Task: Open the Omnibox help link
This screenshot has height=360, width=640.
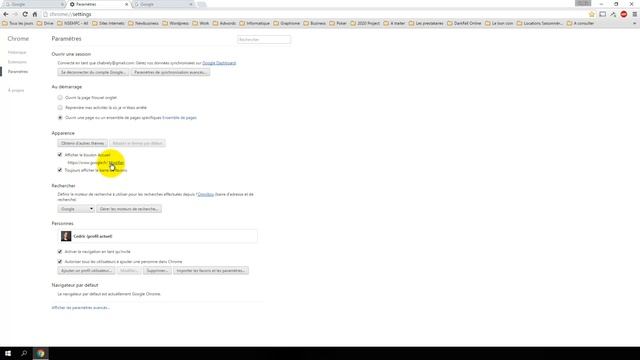Action: tap(206, 194)
